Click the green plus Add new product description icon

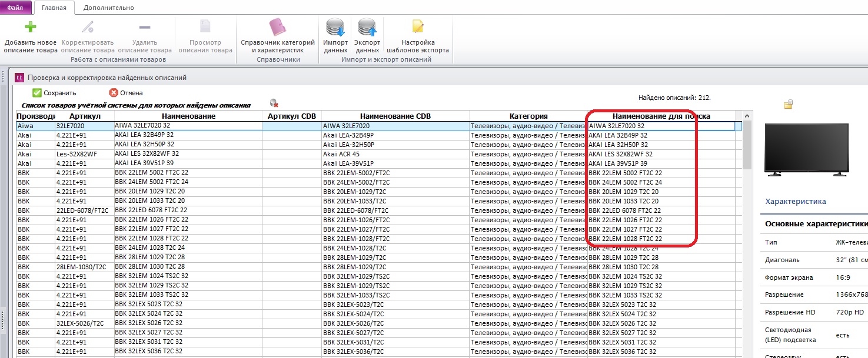point(31,27)
